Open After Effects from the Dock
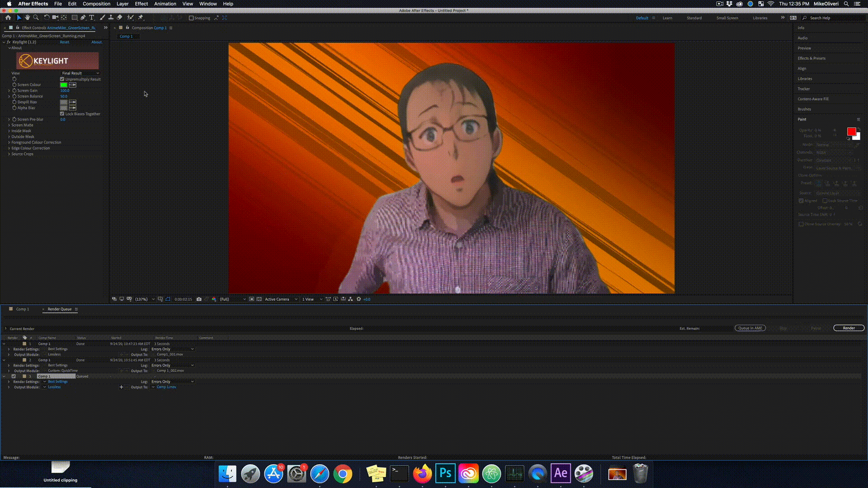 561,473
